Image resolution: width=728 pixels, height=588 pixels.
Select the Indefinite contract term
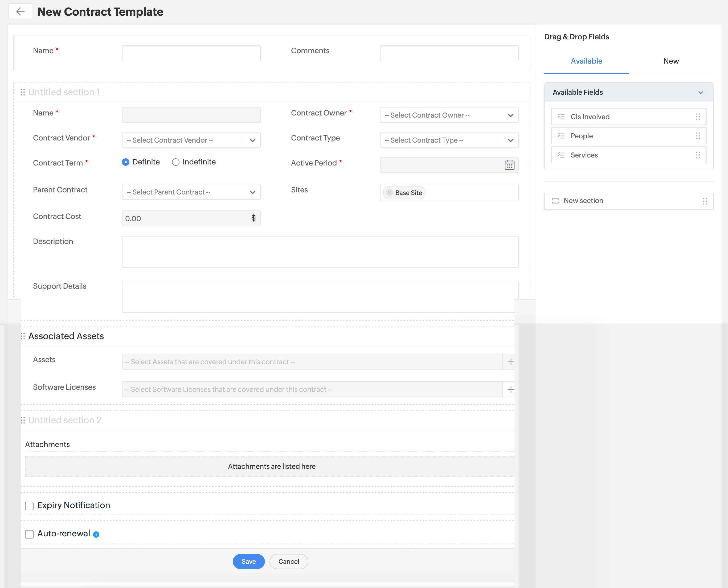(175, 162)
